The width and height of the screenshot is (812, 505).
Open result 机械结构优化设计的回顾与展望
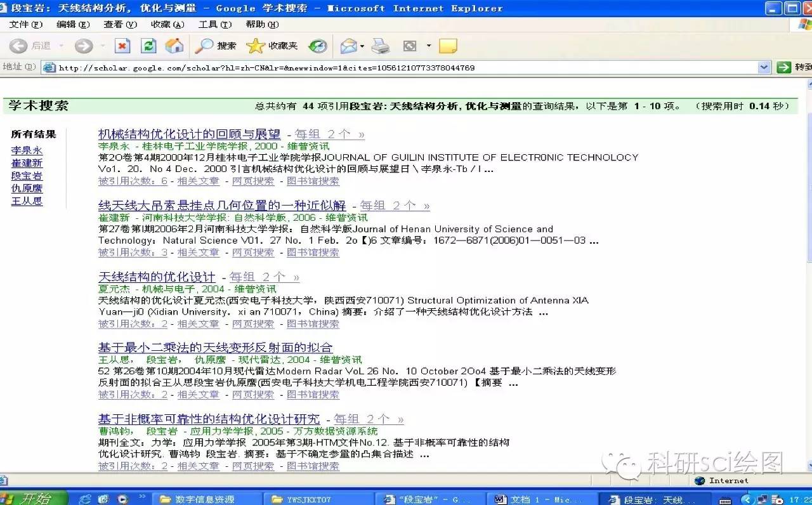pyautogui.click(x=189, y=134)
